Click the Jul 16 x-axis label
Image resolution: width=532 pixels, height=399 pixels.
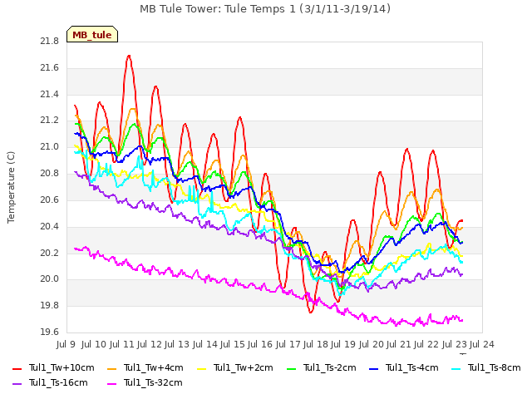point(260,344)
